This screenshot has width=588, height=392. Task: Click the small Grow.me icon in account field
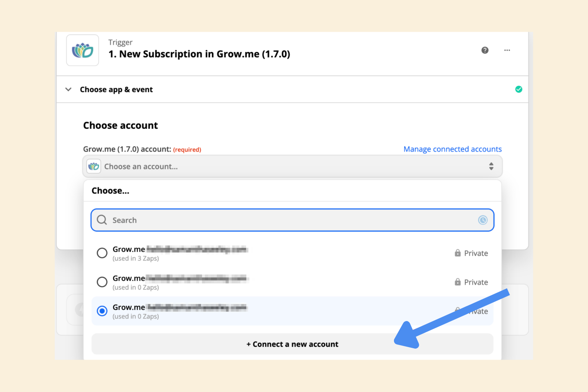(94, 167)
